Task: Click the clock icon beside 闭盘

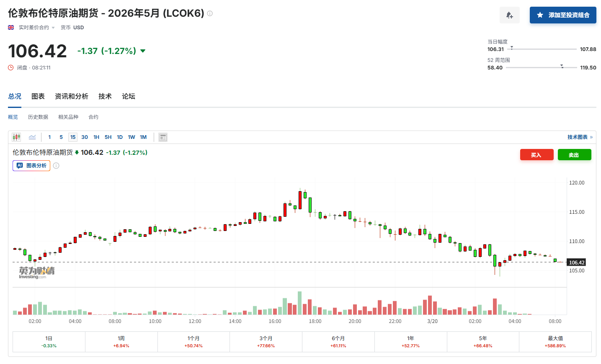Action: [x=11, y=68]
